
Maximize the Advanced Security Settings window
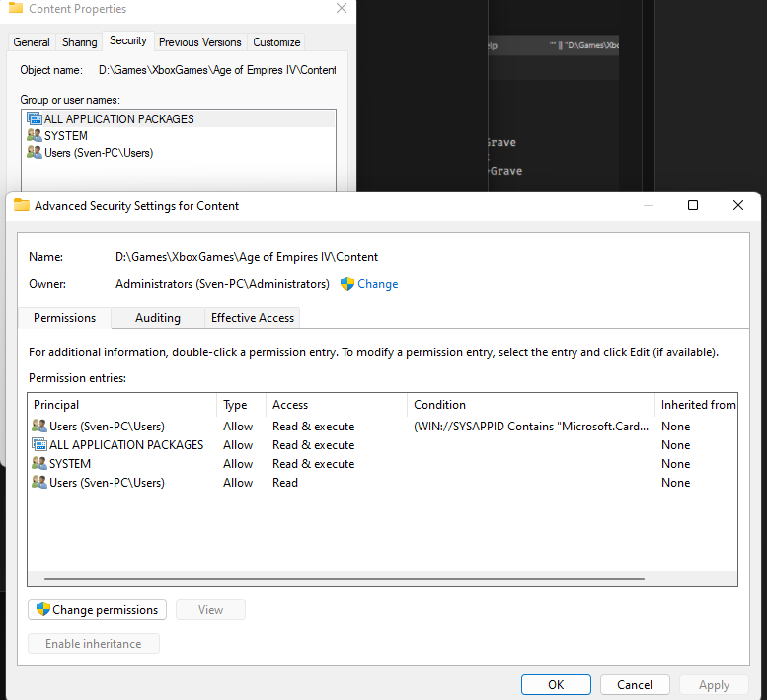[x=693, y=205]
